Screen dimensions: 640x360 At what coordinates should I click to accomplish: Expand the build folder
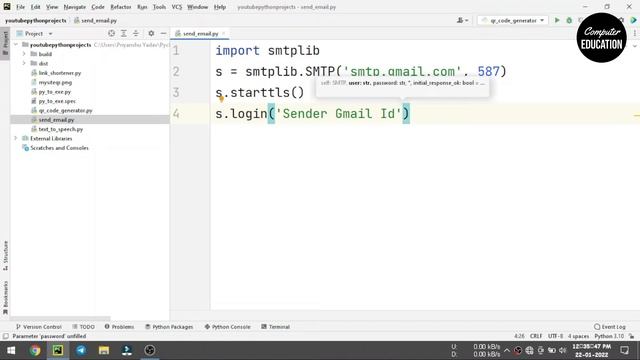pyautogui.click(x=24, y=54)
